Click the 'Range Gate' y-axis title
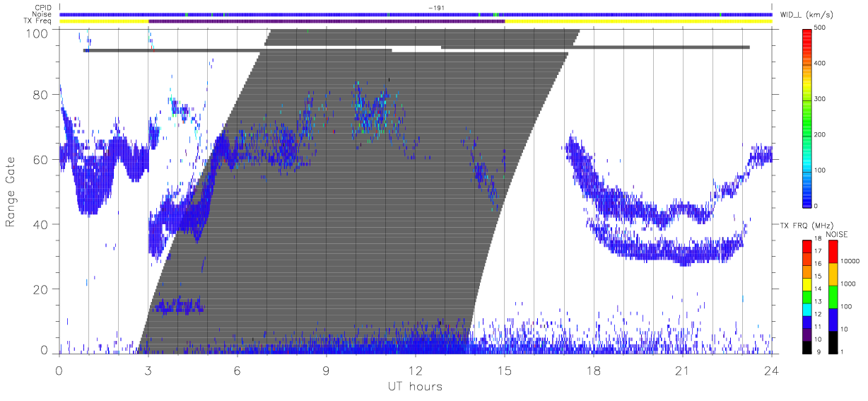 click(x=11, y=192)
